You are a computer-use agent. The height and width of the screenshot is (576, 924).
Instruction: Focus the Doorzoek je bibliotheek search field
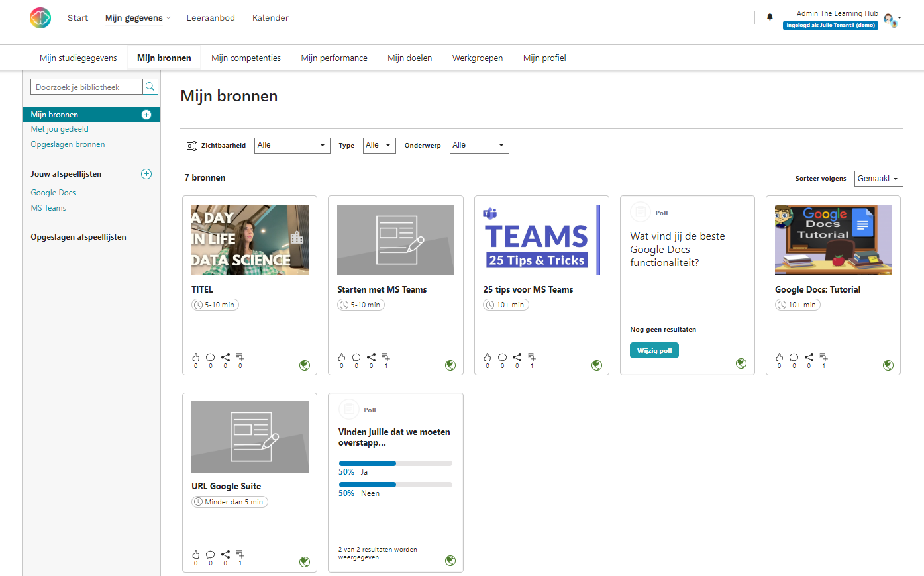pos(86,87)
